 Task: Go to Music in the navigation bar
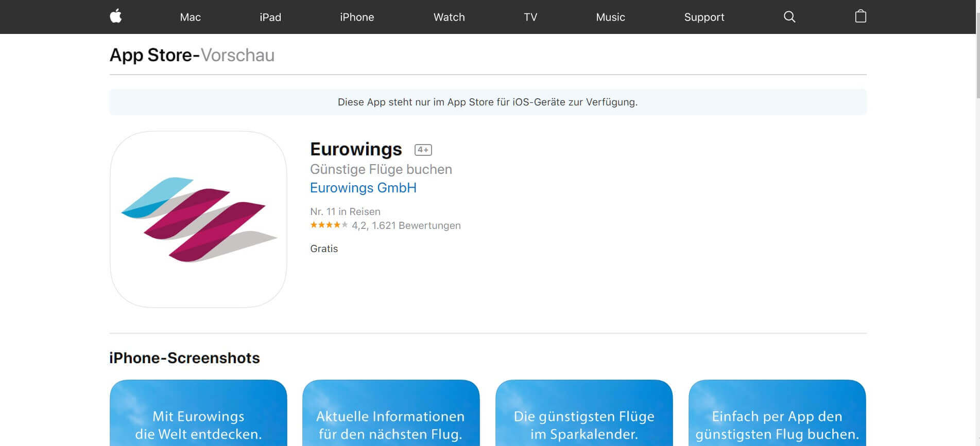tap(611, 17)
